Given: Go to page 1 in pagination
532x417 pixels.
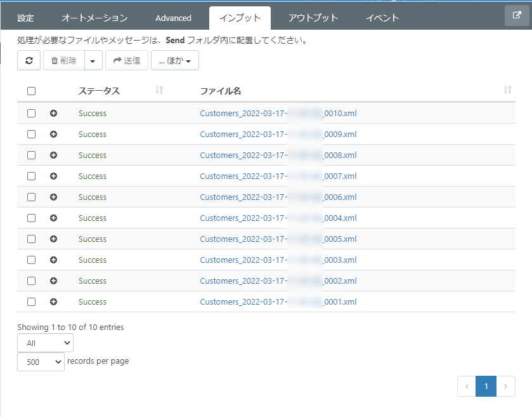Looking at the screenshot, I should [486, 386].
